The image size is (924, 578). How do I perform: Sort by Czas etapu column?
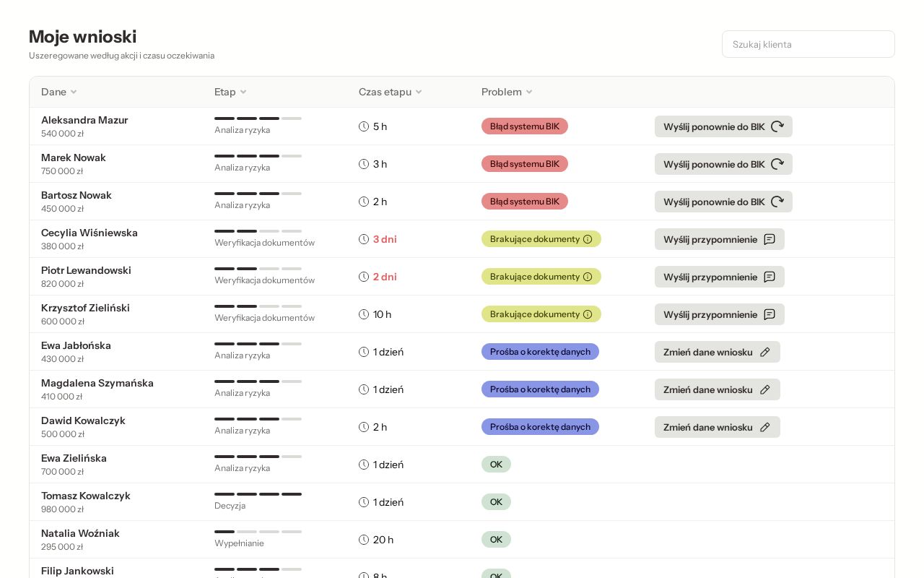391,92
